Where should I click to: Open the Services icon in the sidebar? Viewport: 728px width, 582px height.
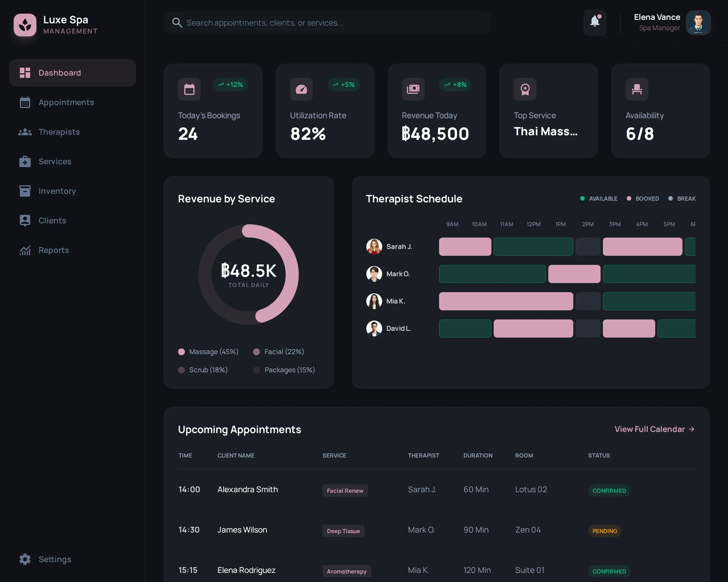coord(25,161)
